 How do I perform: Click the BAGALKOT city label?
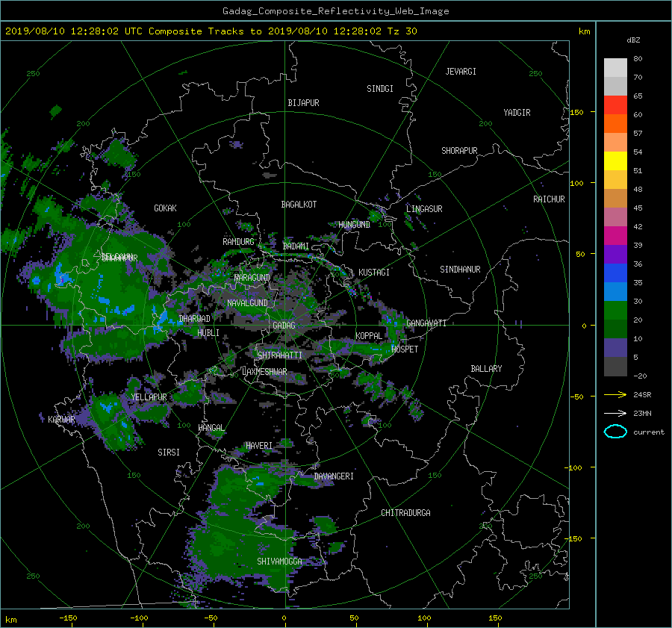coord(299,205)
